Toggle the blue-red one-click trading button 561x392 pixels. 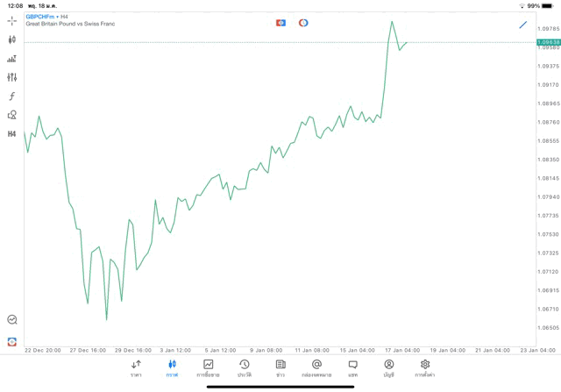click(x=280, y=23)
